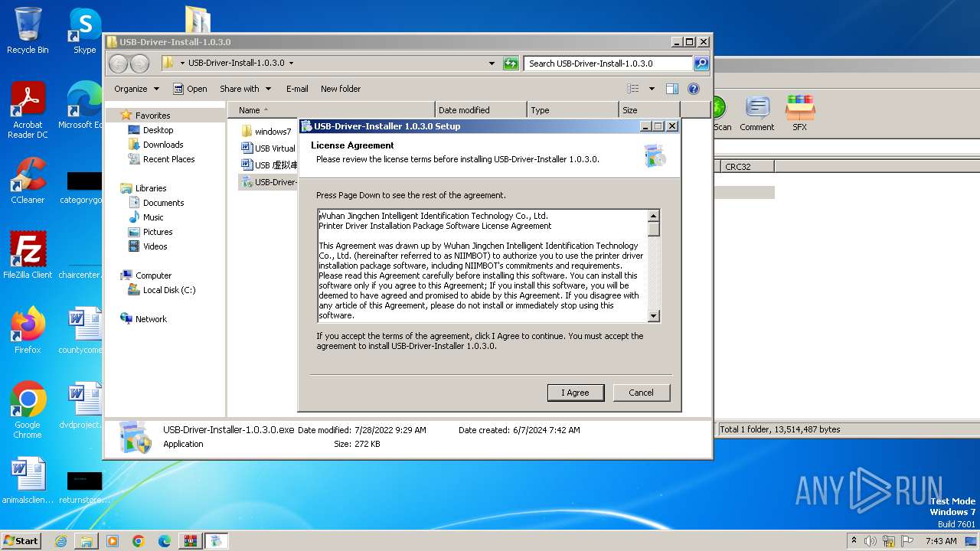This screenshot has width=980, height=551.
Task: Click the volume speaker tray icon
Action: coord(871,541)
